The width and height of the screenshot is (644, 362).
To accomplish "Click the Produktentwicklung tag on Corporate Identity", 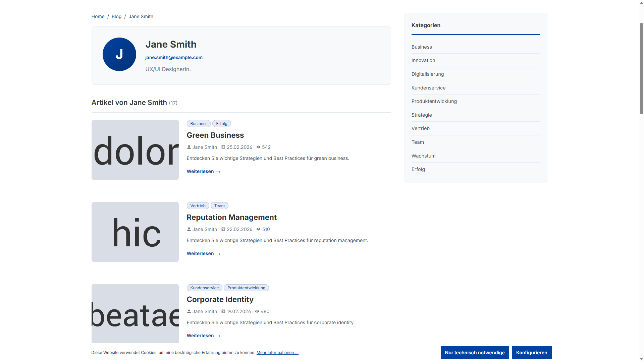I will coord(246,288).
